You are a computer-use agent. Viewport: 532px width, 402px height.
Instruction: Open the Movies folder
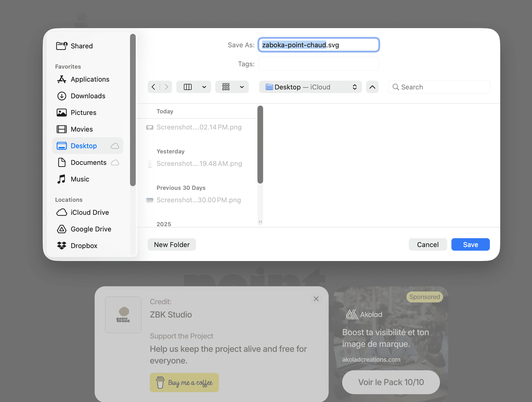coord(81,129)
